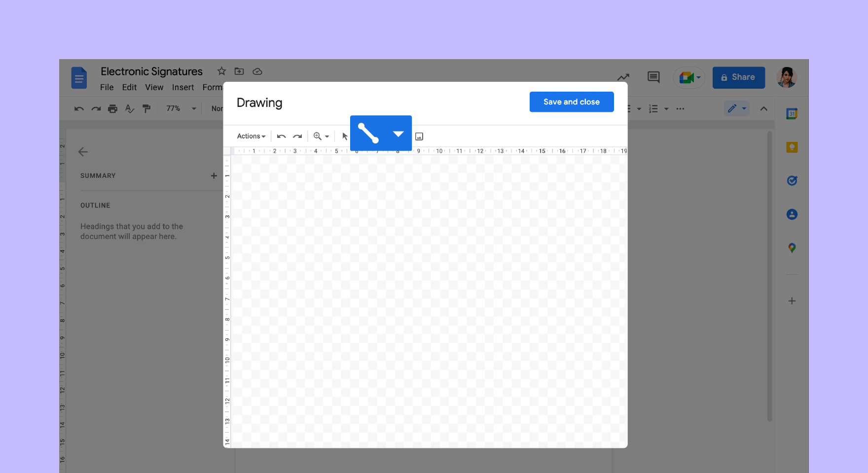The width and height of the screenshot is (868, 473).
Task: Select the Line tool in the Drawing dialog
Action: click(x=368, y=133)
